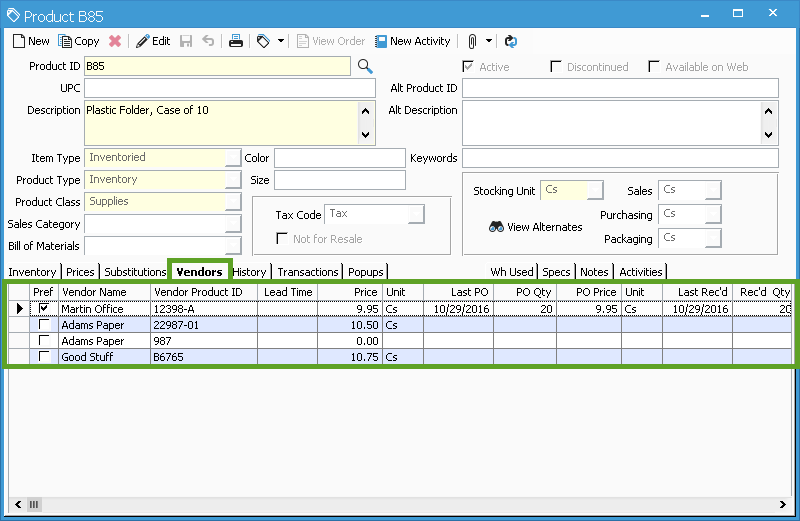Click the Vendor Name column header
Image resolution: width=800 pixels, height=521 pixels.
coord(104,292)
